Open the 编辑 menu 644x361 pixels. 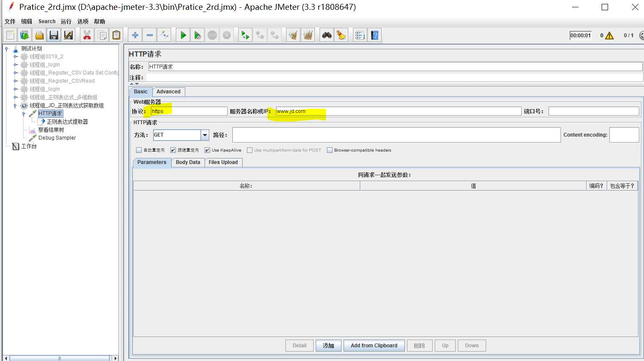tap(27, 21)
